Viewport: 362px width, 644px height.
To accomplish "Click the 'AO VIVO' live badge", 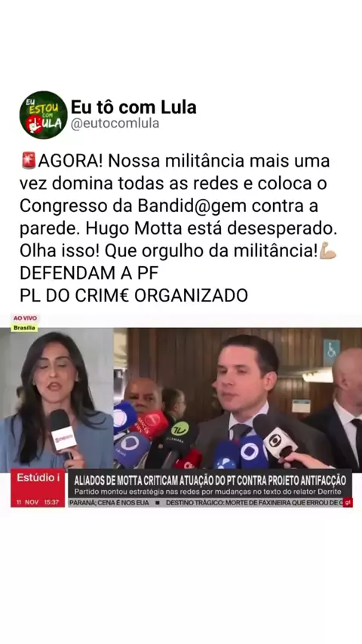I will click(25, 318).
